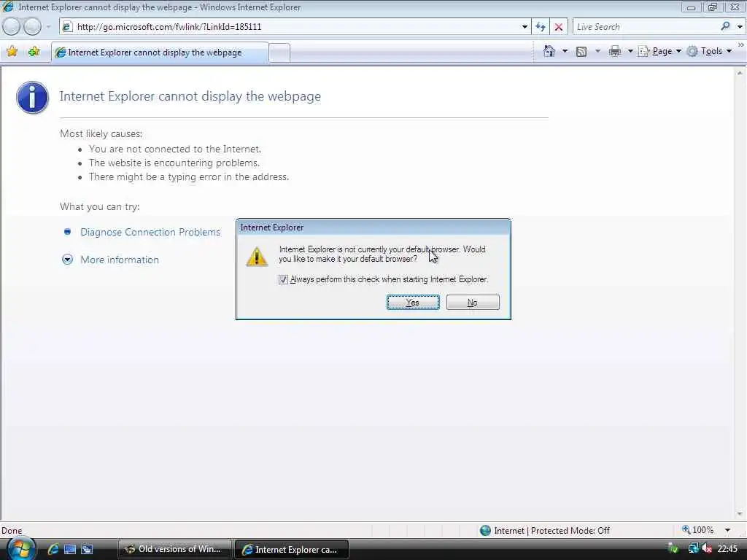
Task: Click Yes in the default browser dialog
Action: click(x=413, y=303)
